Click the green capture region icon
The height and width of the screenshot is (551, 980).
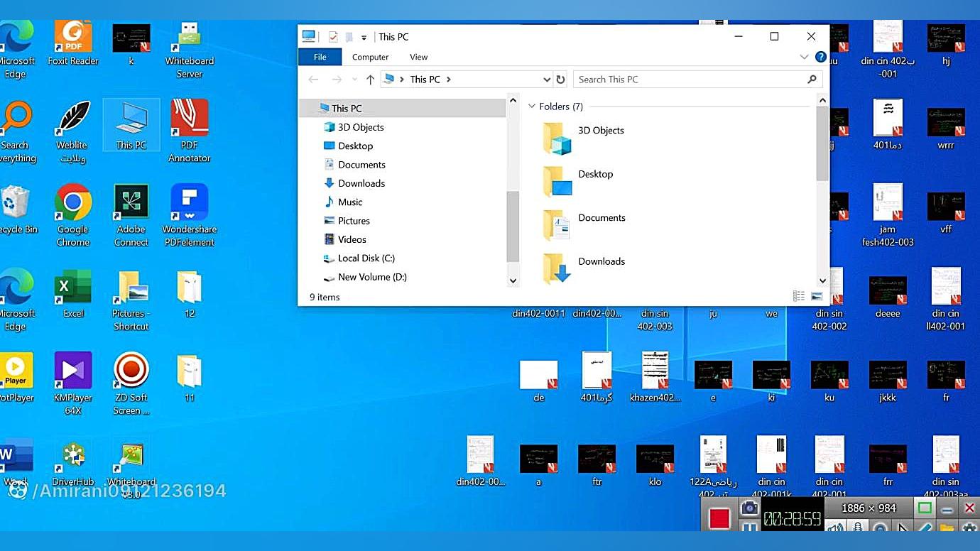click(x=925, y=508)
